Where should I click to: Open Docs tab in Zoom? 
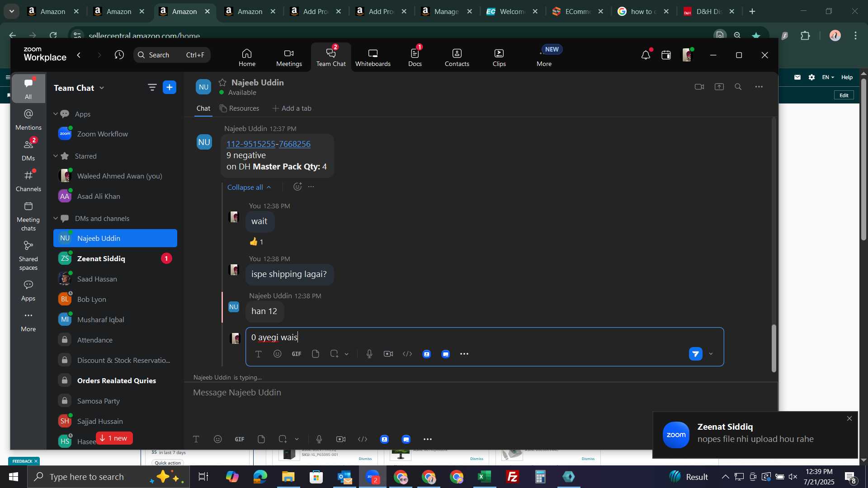(415, 57)
